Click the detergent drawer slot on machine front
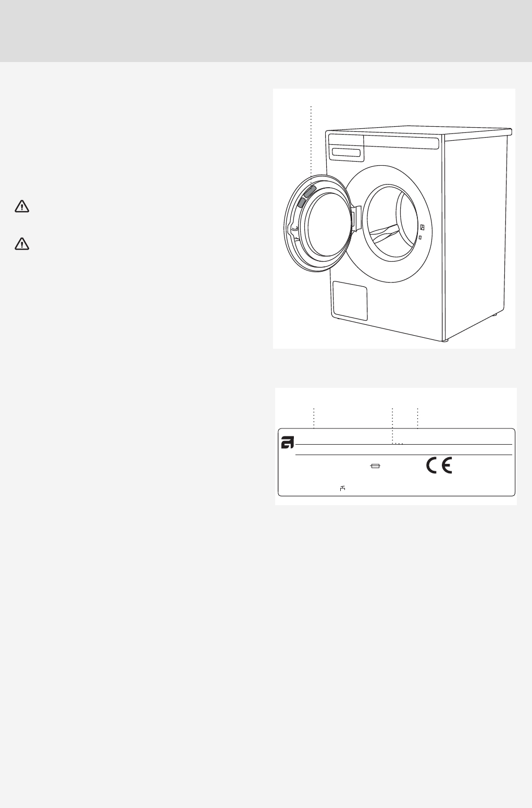 [x=346, y=152]
